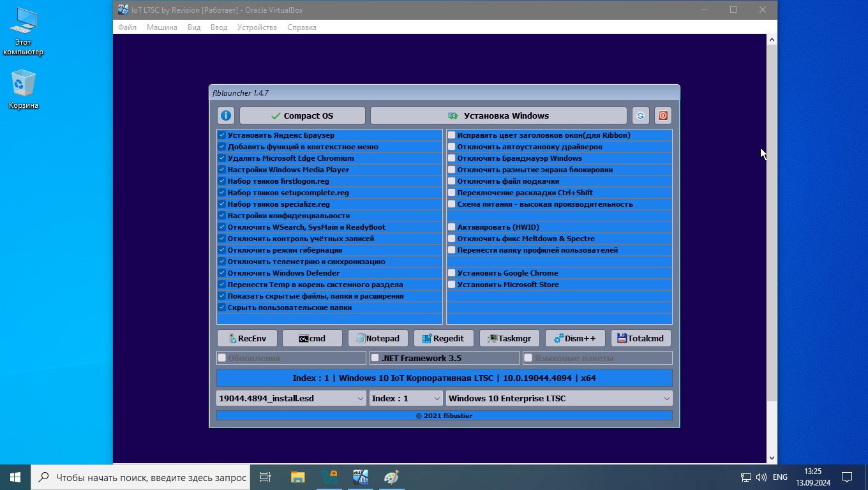
Task: Click the Compact OS button
Action: click(x=302, y=115)
